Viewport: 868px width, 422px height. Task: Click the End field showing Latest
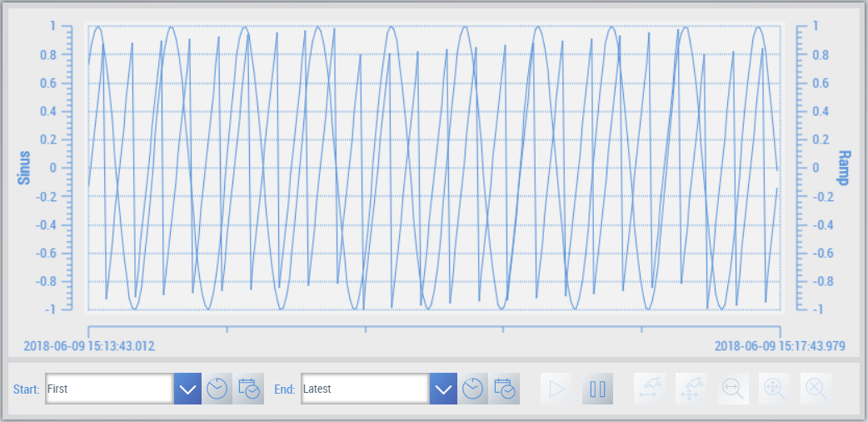366,389
